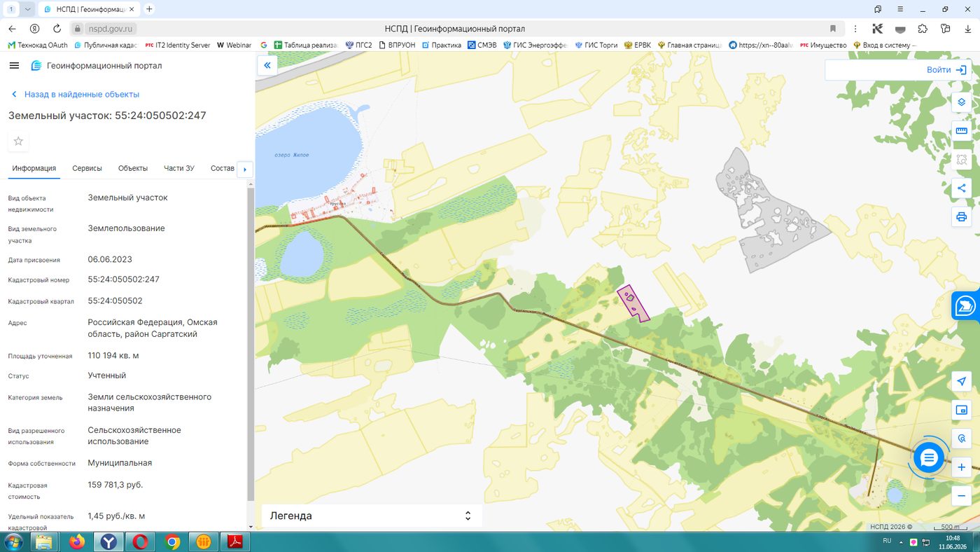Click the share map icon

961,188
